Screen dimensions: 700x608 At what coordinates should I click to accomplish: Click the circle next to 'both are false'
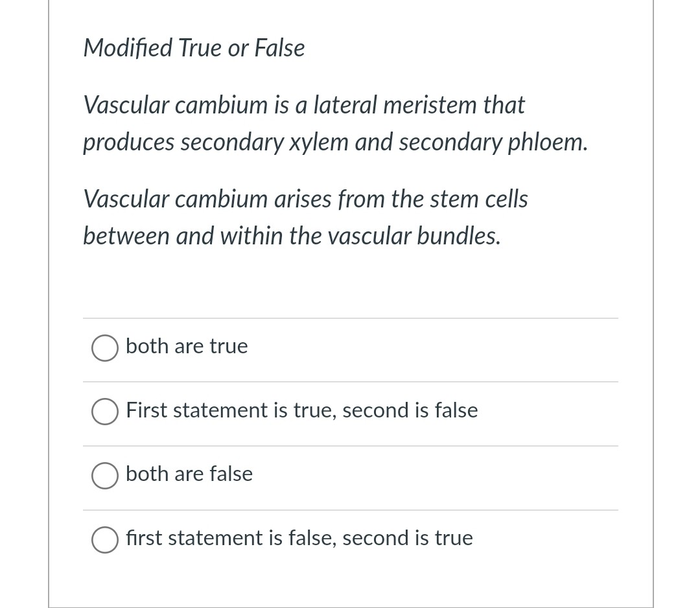coord(104,476)
